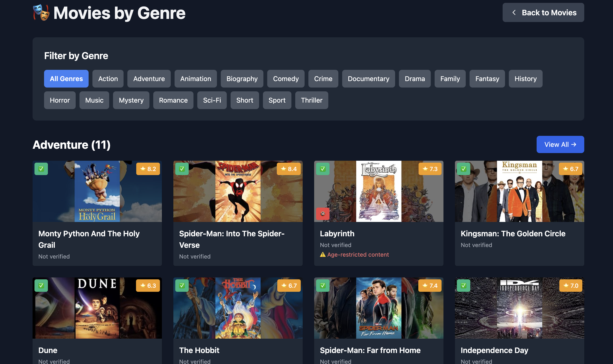
Task: Click the Kingsman Golden Circle poster
Action: tap(519, 191)
